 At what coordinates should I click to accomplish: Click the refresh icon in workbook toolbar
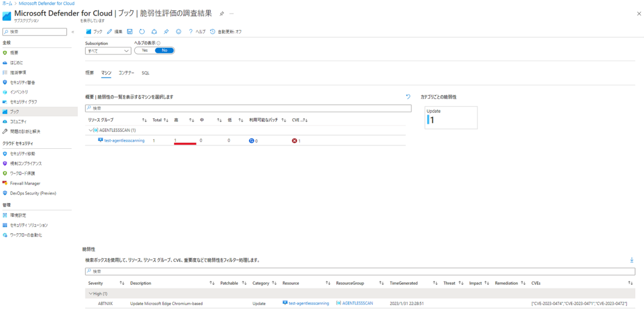tap(142, 32)
